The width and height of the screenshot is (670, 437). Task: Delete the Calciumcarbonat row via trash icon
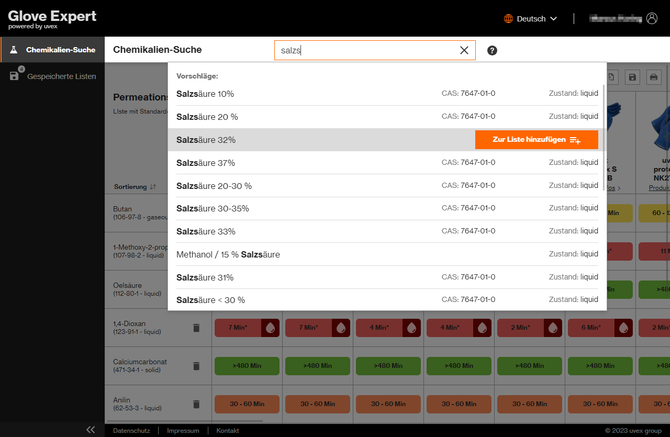[x=196, y=366]
